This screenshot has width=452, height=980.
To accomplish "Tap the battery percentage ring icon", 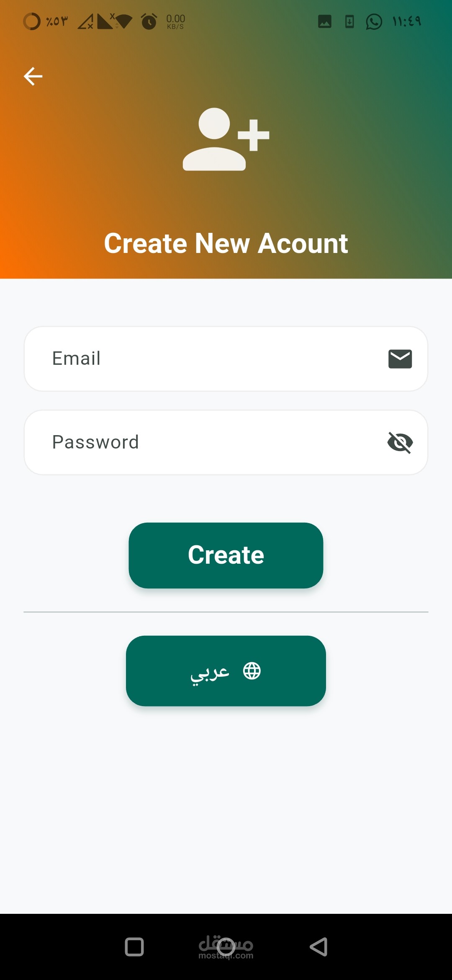I will pyautogui.click(x=32, y=21).
